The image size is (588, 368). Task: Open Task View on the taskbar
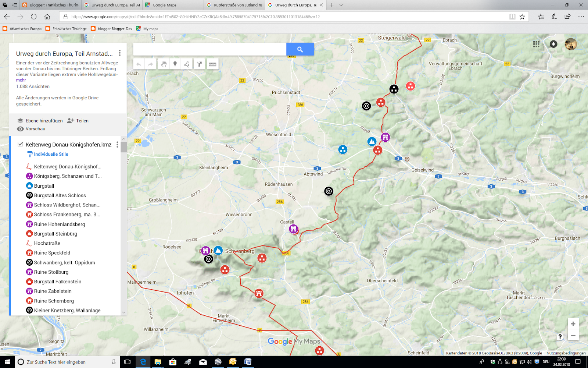pos(128,362)
